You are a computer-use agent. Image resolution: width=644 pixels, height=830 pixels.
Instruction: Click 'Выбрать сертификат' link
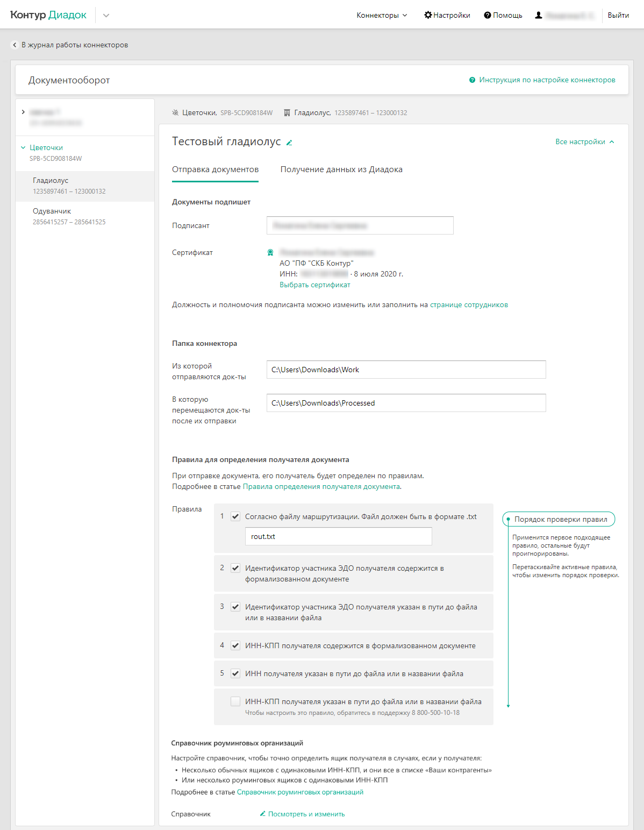click(x=315, y=285)
